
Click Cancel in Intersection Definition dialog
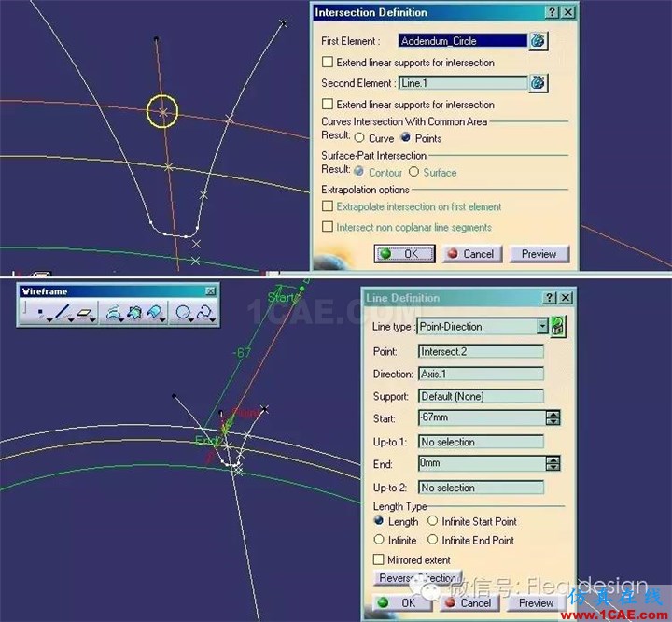(471, 253)
